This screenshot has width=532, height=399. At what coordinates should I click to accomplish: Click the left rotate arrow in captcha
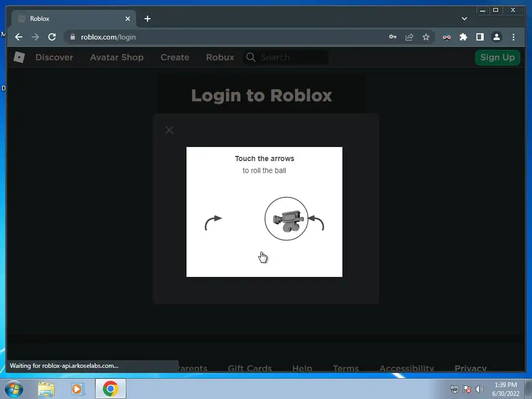[213, 223]
